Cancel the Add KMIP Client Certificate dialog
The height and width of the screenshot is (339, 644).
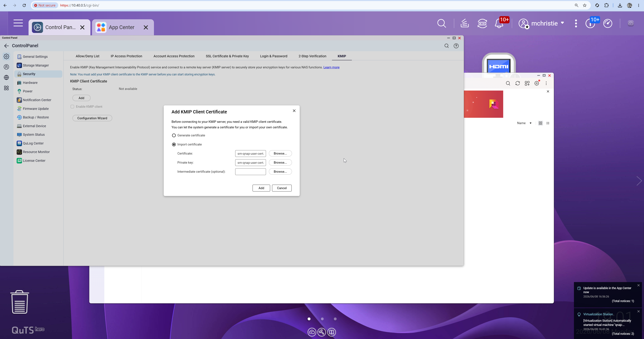(282, 188)
